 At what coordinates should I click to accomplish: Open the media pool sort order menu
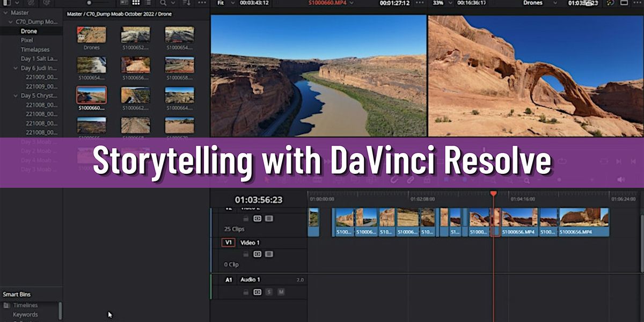(187, 3)
